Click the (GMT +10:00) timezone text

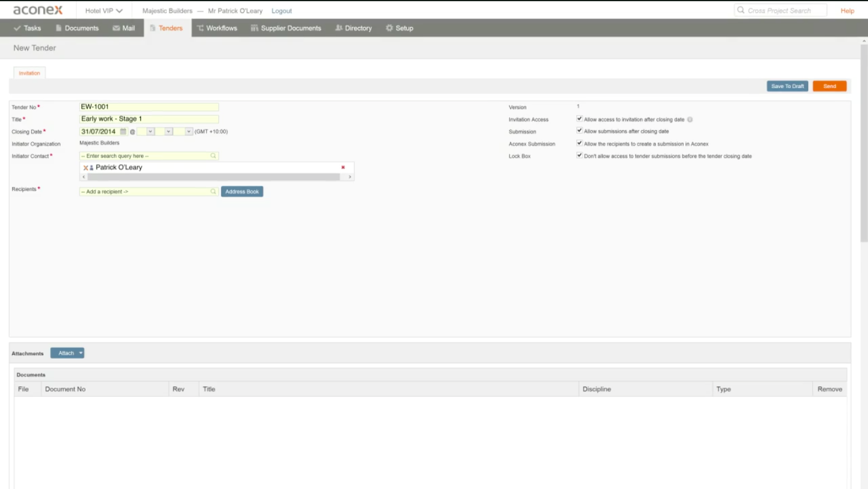[x=211, y=131]
